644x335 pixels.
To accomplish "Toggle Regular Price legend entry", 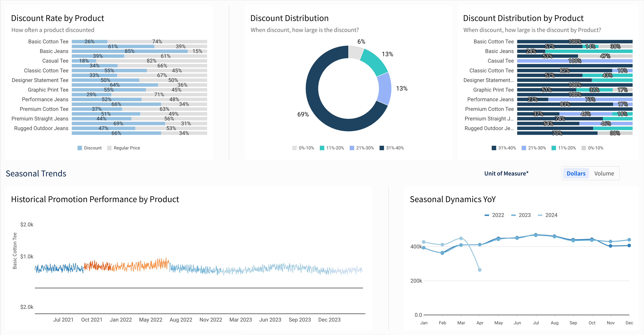I will tap(127, 148).
